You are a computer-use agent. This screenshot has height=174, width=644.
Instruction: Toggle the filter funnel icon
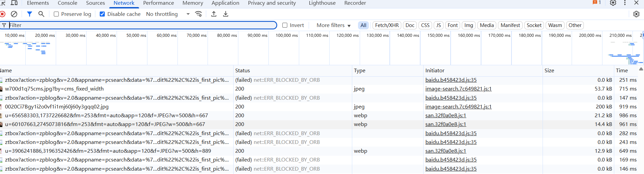pyautogui.click(x=29, y=14)
